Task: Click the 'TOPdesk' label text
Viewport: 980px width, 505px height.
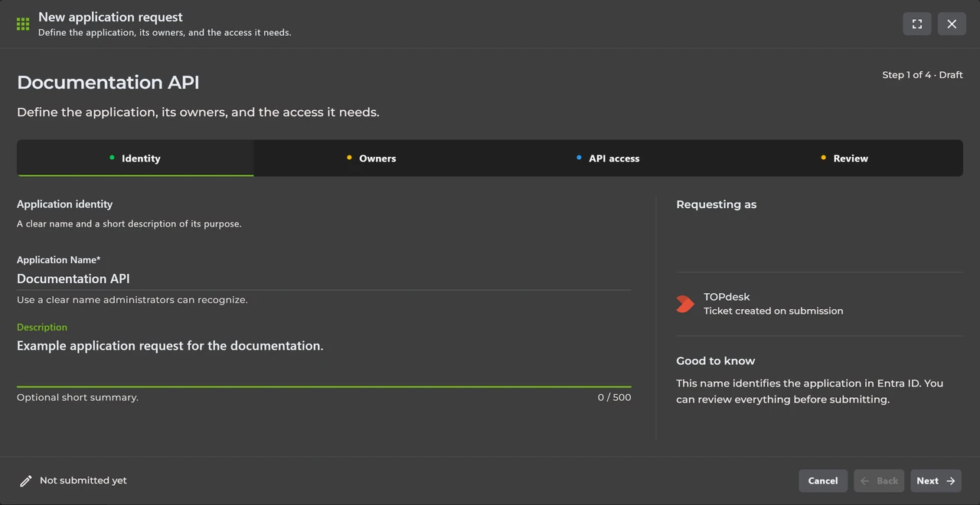Action: coord(727,297)
